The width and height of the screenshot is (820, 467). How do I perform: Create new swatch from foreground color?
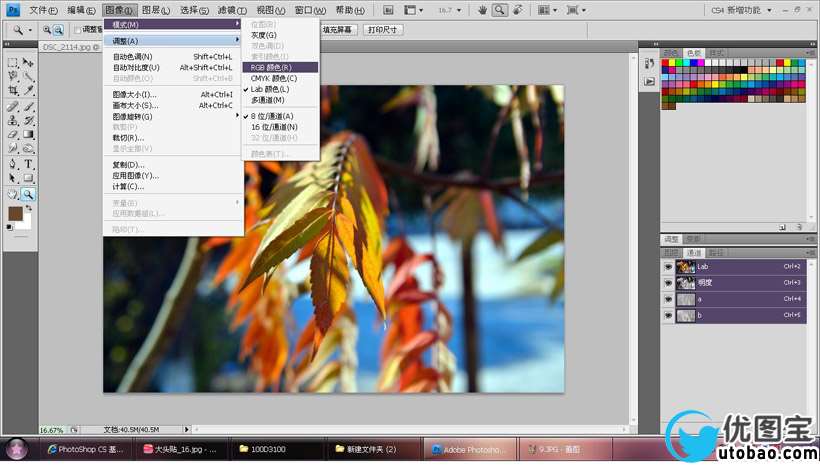(782, 227)
